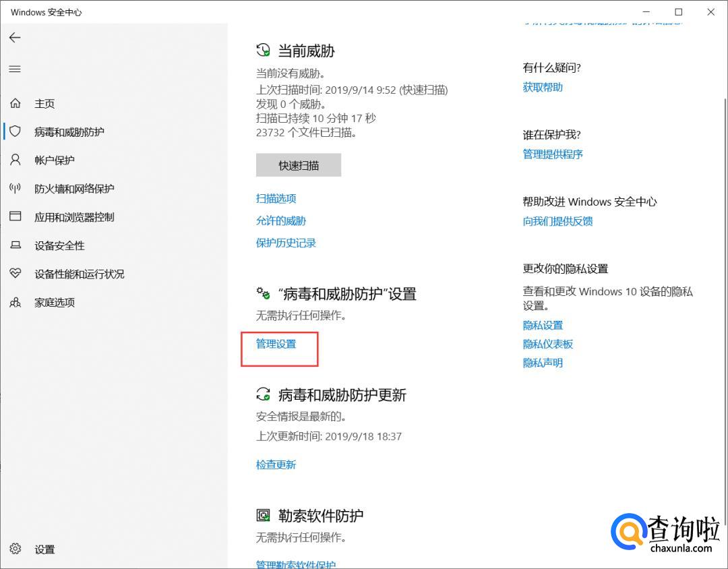Open 设备安全性 in the sidebar
The image size is (728, 569).
pyautogui.click(x=59, y=245)
